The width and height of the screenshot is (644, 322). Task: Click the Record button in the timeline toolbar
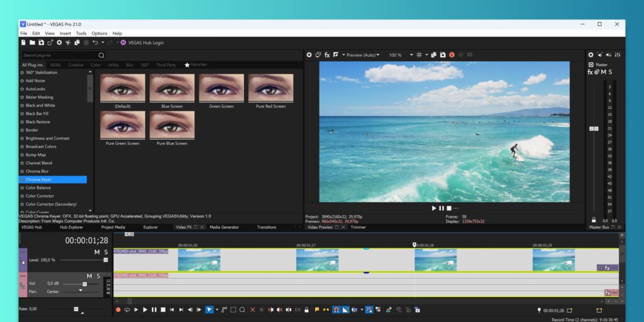point(118,309)
